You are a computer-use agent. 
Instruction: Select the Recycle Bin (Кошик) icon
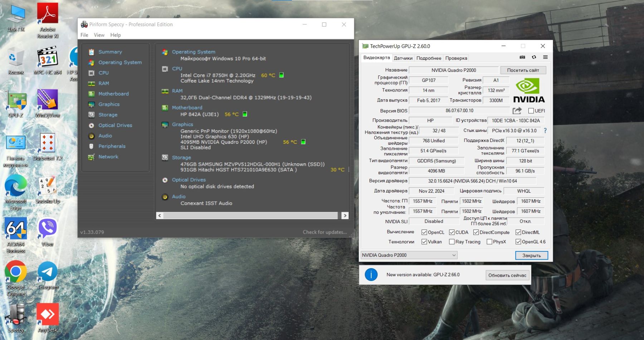coord(16,61)
